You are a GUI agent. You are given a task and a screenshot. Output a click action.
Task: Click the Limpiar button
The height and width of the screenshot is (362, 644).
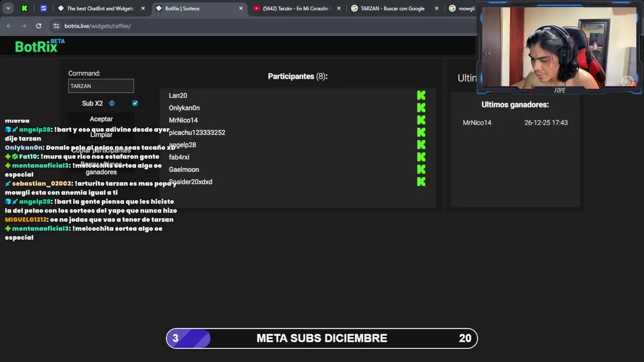pyautogui.click(x=101, y=135)
